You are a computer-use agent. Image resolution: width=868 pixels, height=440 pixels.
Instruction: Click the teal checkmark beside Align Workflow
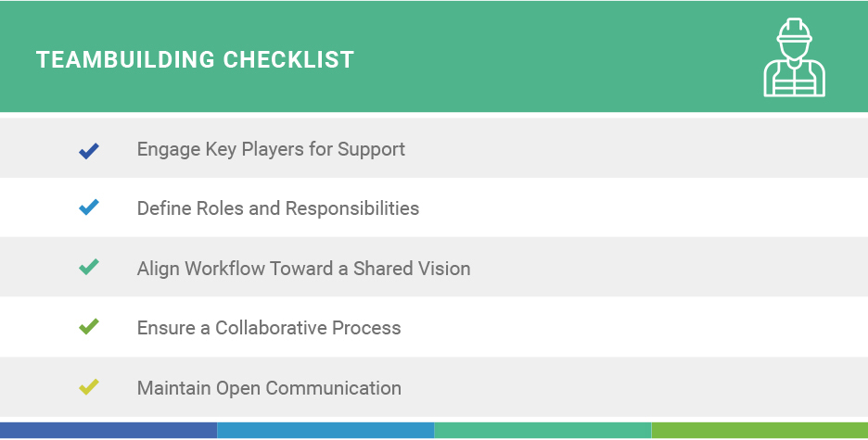pos(89,267)
